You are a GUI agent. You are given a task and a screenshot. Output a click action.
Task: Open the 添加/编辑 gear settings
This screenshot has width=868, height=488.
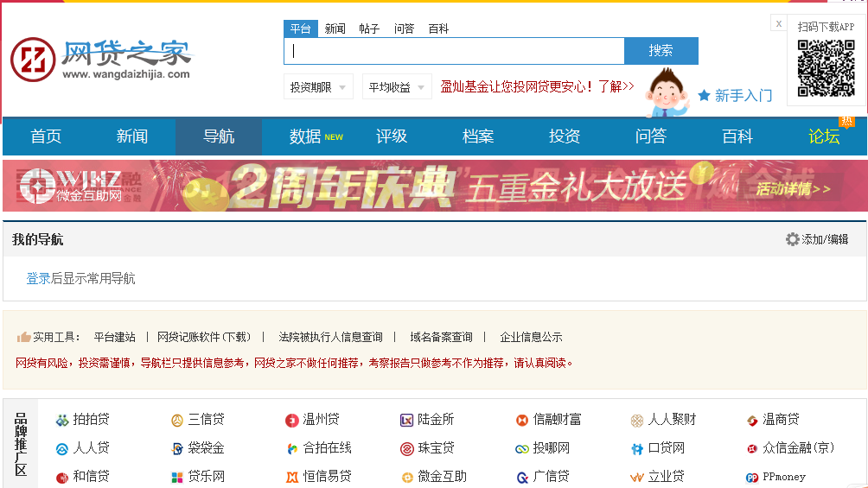tap(817, 239)
